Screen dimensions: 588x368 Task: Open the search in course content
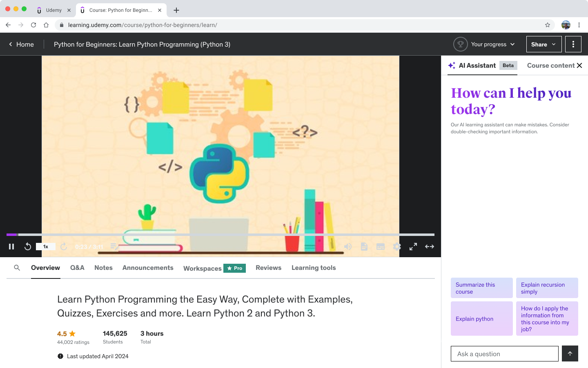[17, 267]
